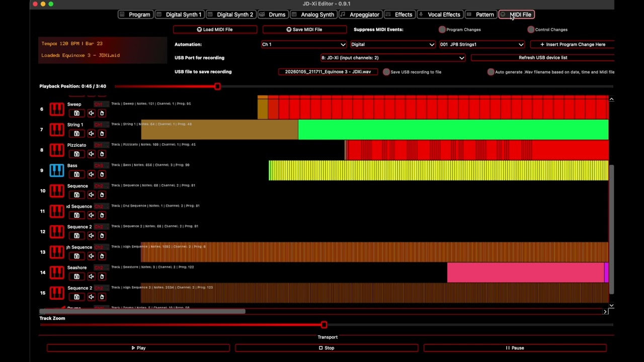Click the save icon on Sweep track
This screenshot has height=362, width=644.
[x=76, y=113]
